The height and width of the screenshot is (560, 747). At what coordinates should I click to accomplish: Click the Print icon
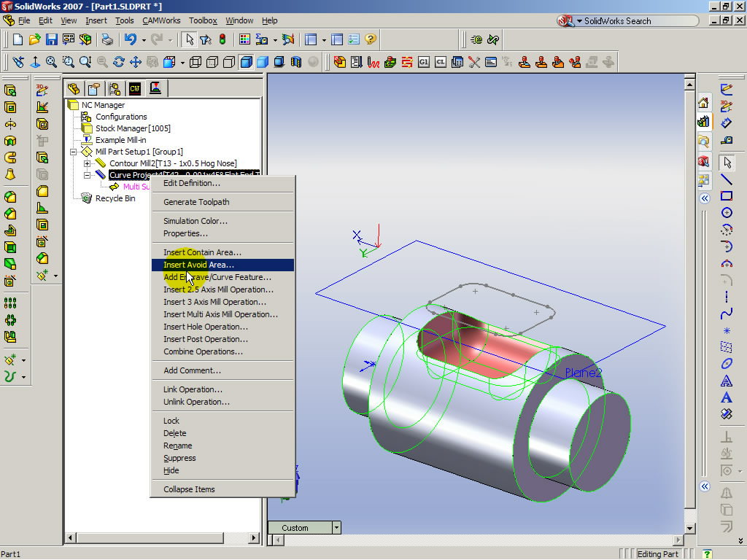pos(108,39)
